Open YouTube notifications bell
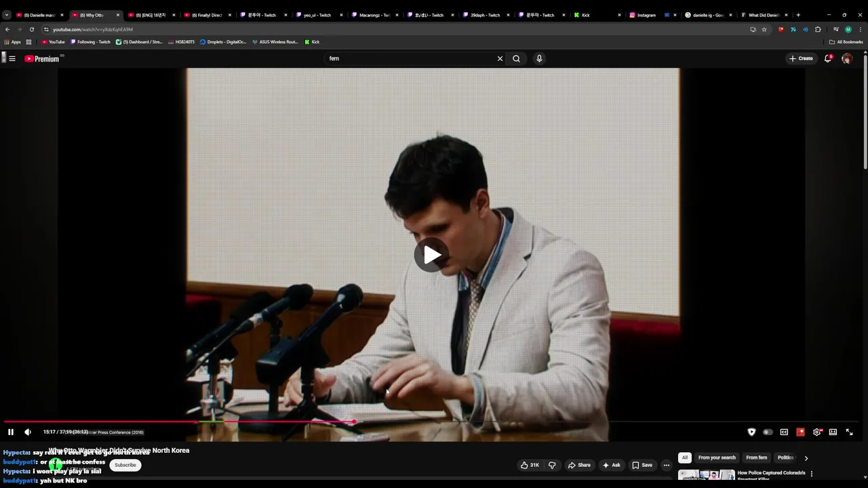868x488 pixels. pos(828,58)
